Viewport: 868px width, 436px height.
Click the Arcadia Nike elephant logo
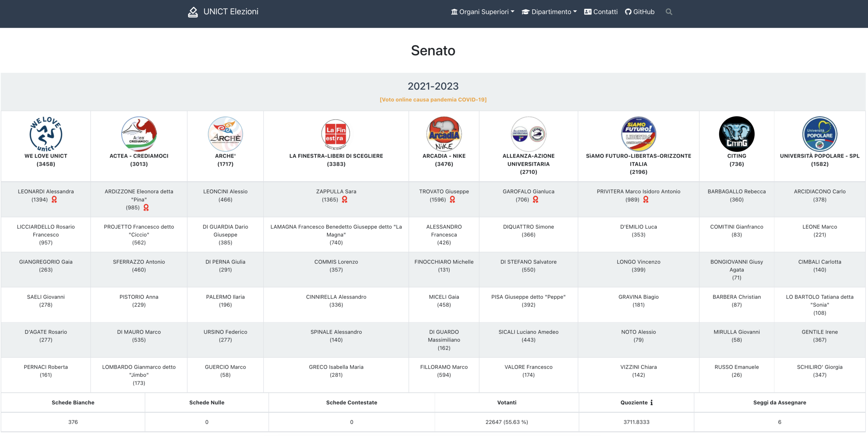click(444, 134)
